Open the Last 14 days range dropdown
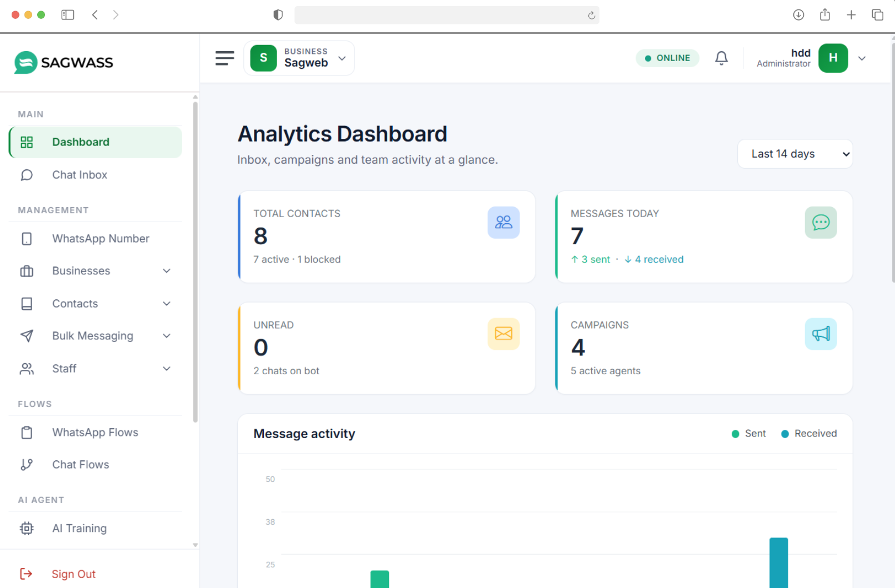 pos(795,154)
